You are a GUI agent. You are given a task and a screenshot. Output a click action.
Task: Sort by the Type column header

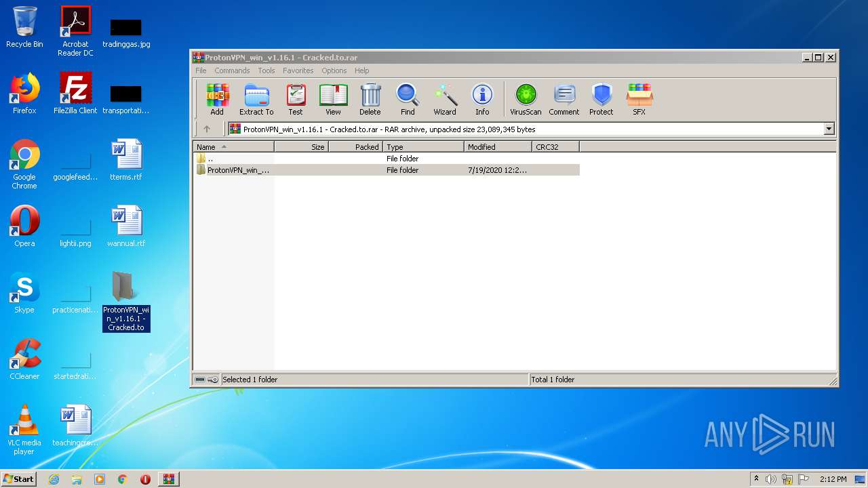(x=424, y=146)
